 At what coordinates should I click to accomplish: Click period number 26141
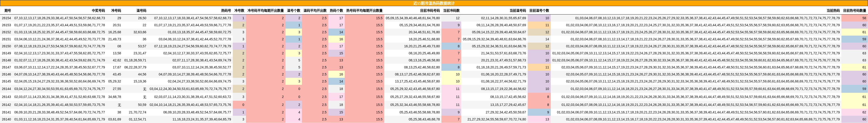click(6, 112)
